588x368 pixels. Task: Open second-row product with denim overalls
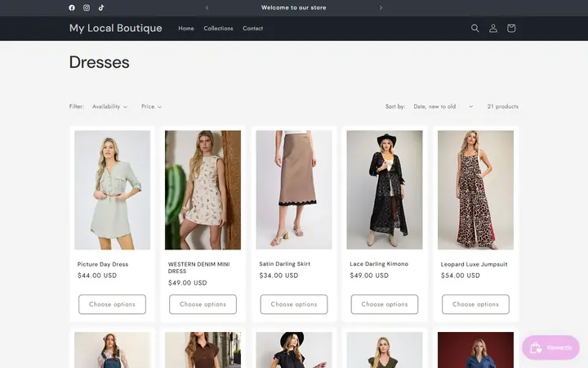pos(112,350)
